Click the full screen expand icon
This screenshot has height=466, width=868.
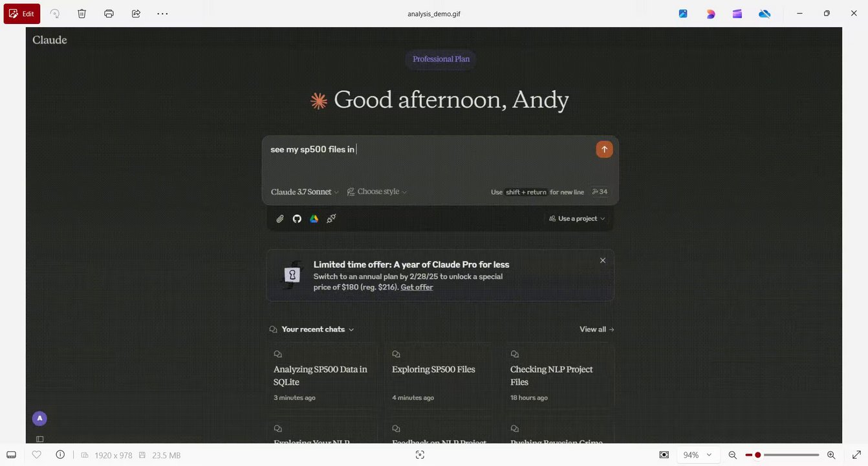856,455
